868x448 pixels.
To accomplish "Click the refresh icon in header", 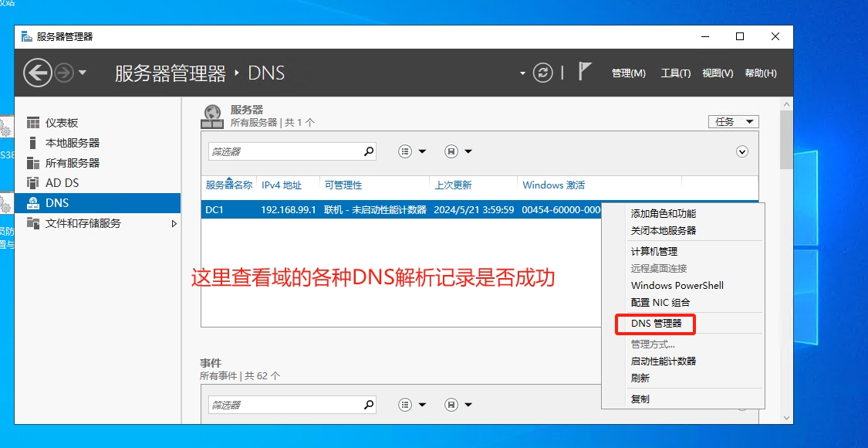I will point(543,73).
